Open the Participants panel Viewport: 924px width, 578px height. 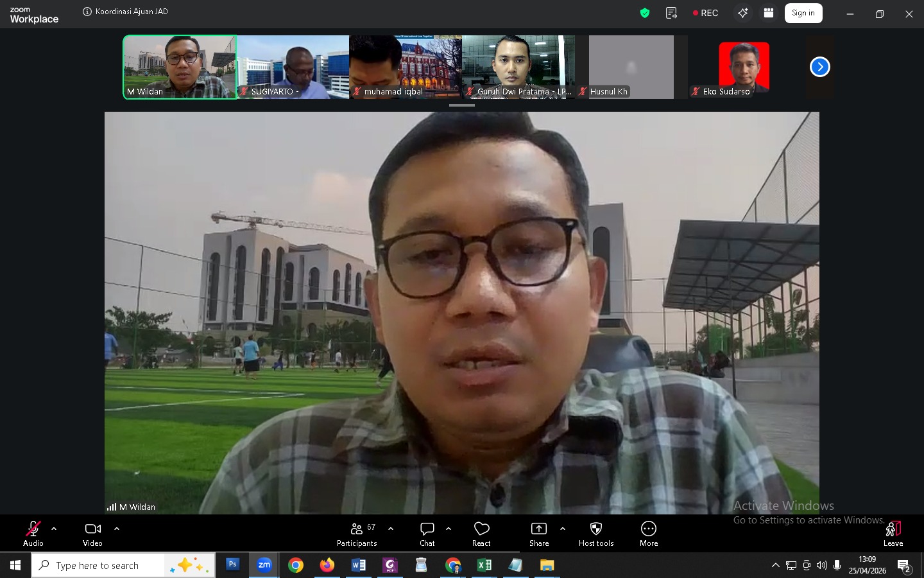pos(357,533)
